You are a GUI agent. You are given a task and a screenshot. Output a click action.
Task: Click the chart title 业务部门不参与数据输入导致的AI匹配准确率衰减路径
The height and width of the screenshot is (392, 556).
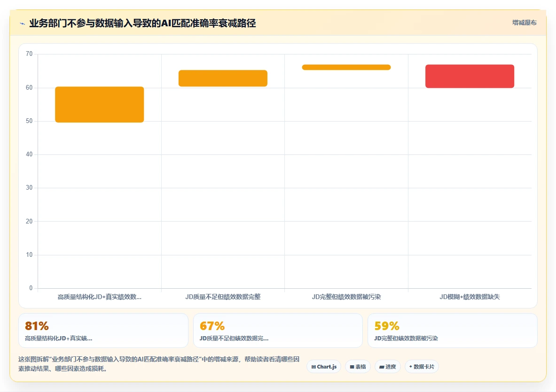pyautogui.click(x=142, y=23)
